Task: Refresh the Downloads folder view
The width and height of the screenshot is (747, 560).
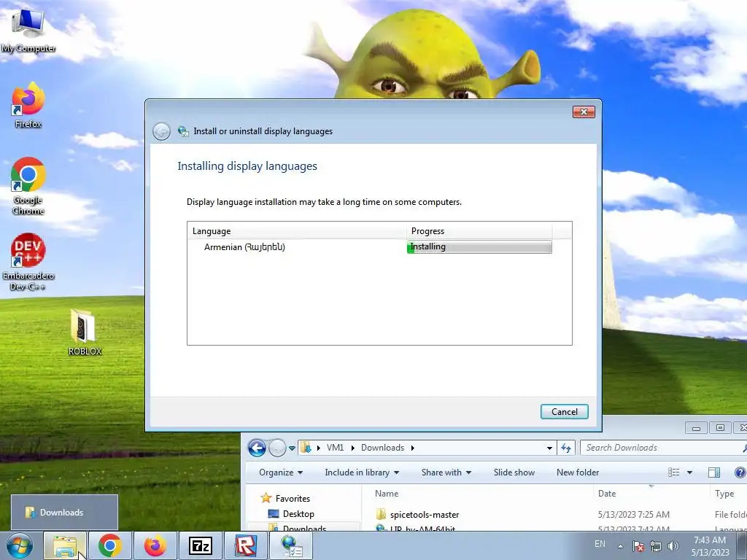Action: coord(566,448)
